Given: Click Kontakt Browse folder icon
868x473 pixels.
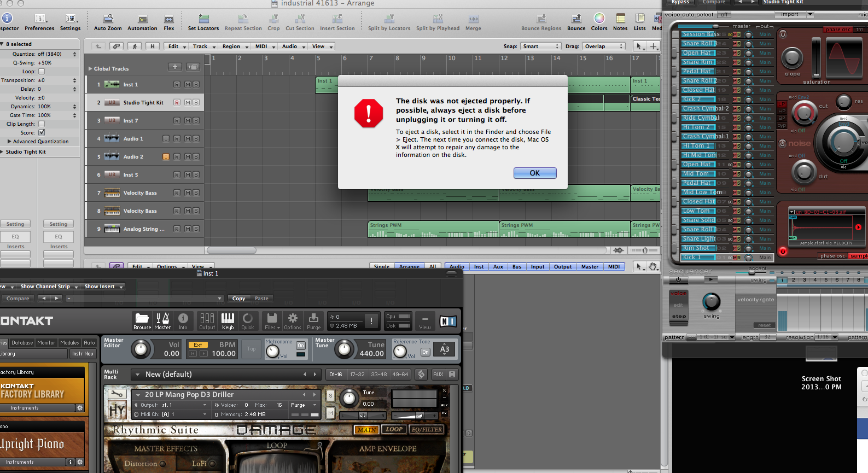Looking at the screenshot, I should tap(142, 321).
